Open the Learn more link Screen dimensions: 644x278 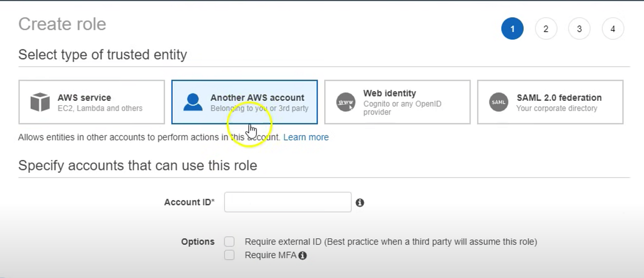[x=306, y=137]
